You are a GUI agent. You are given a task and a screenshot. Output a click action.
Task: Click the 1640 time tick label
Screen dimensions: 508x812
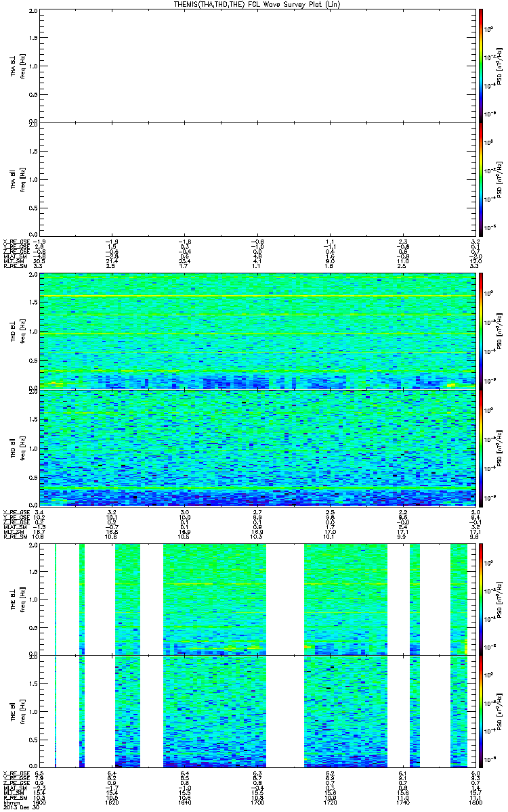click(185, 801)
